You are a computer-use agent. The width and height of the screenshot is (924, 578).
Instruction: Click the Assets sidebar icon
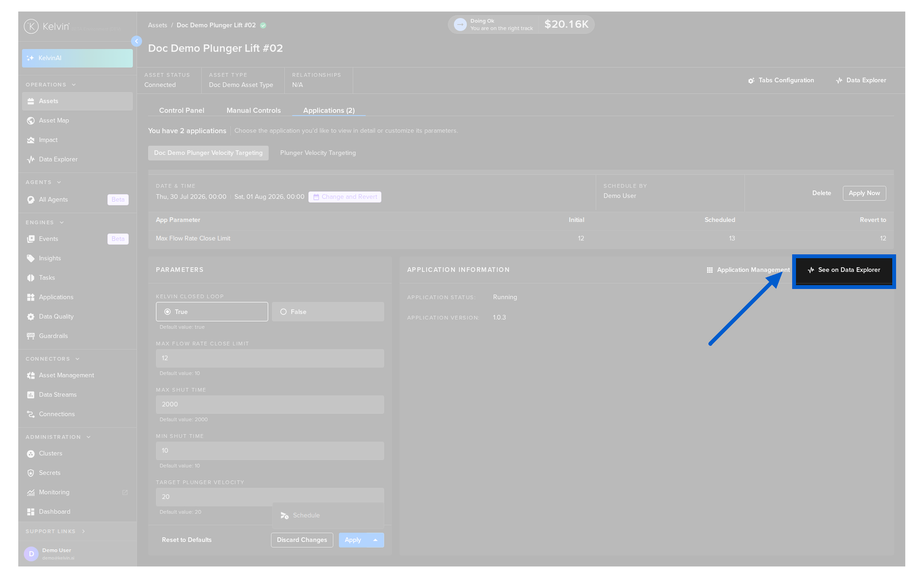click(31, 101)
